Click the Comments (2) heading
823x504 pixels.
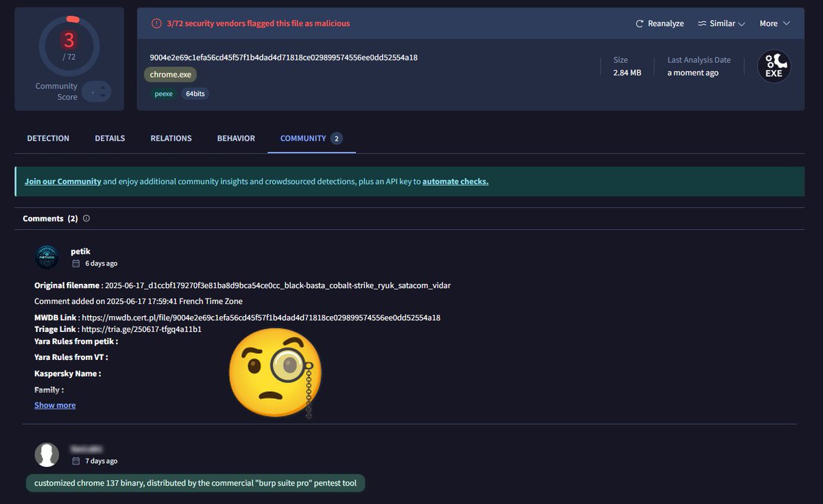pos(50,219)
